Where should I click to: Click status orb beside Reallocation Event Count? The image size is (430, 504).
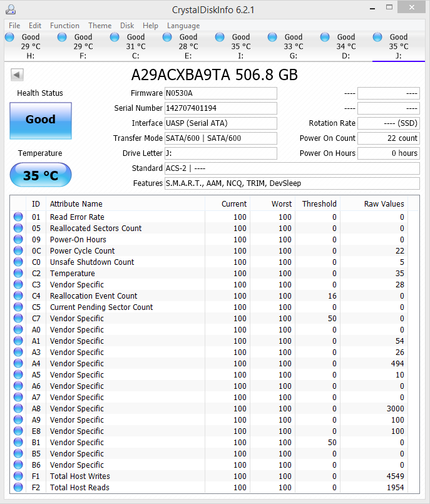click(18, 296)
